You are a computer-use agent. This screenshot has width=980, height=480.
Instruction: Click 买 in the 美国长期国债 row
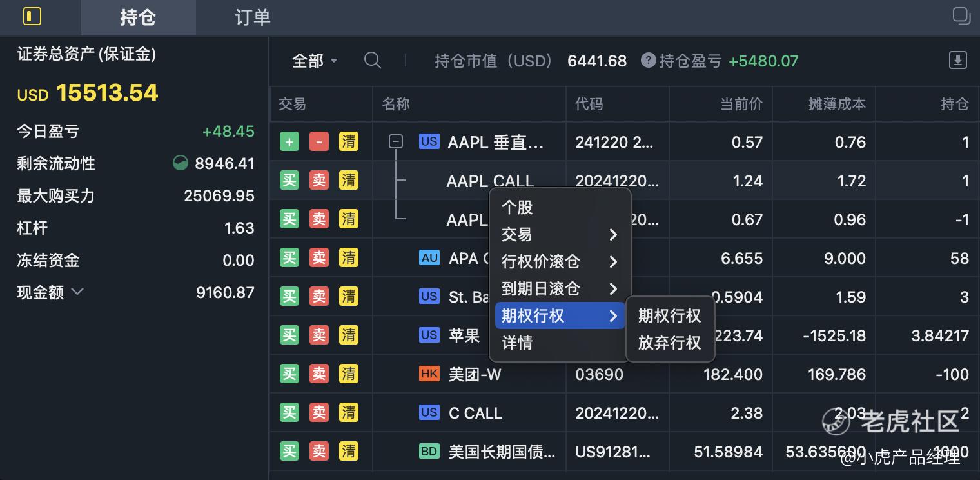pos(289,452)
